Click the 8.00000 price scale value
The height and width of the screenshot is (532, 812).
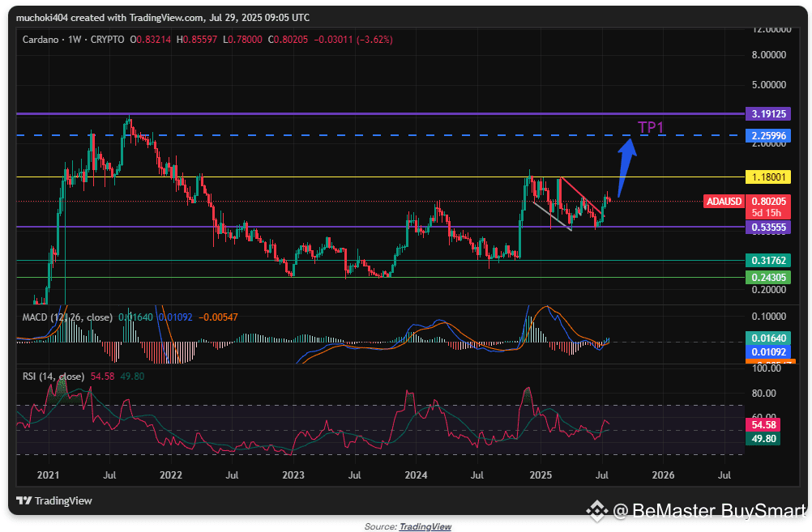(x=768, y=55)
